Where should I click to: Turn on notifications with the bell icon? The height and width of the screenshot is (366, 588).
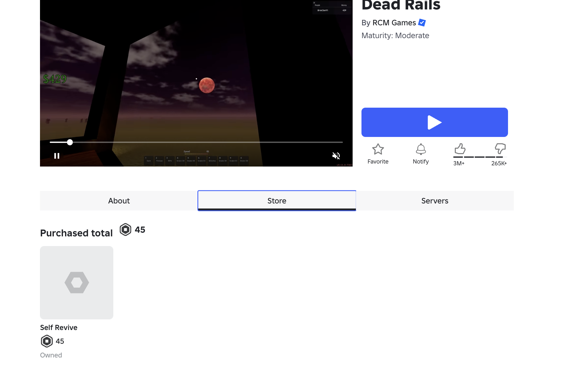point(421,149)
